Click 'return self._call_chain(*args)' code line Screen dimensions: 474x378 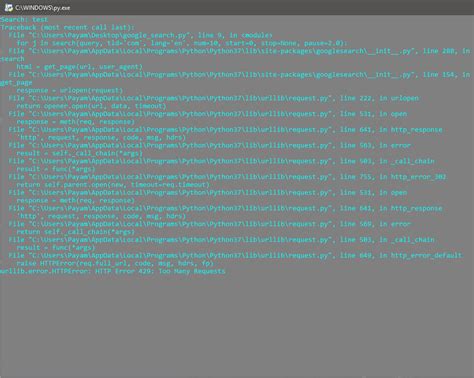(75, 232)
